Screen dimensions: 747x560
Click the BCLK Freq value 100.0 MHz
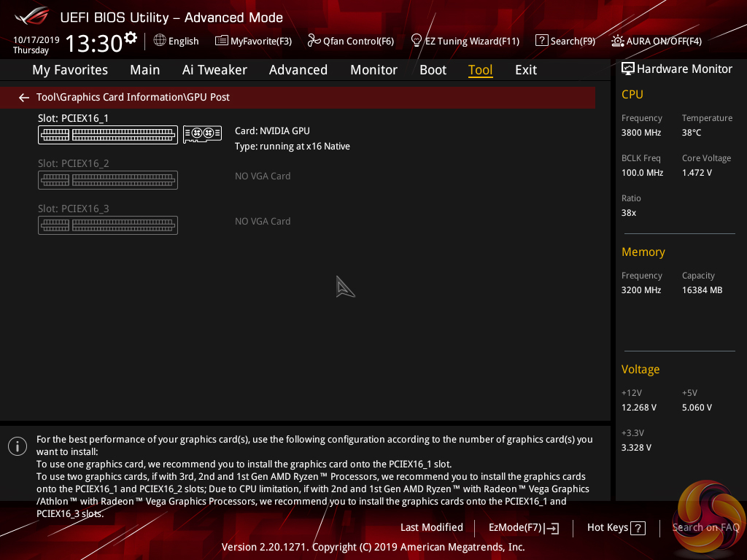pos(642,173)
